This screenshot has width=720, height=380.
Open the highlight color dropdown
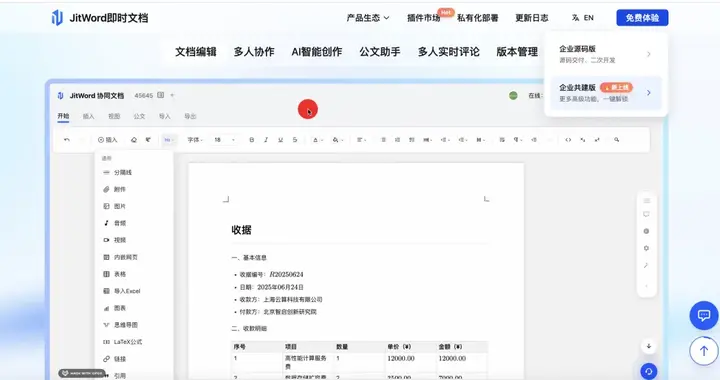pyautogui.click(x=338, y=140)
